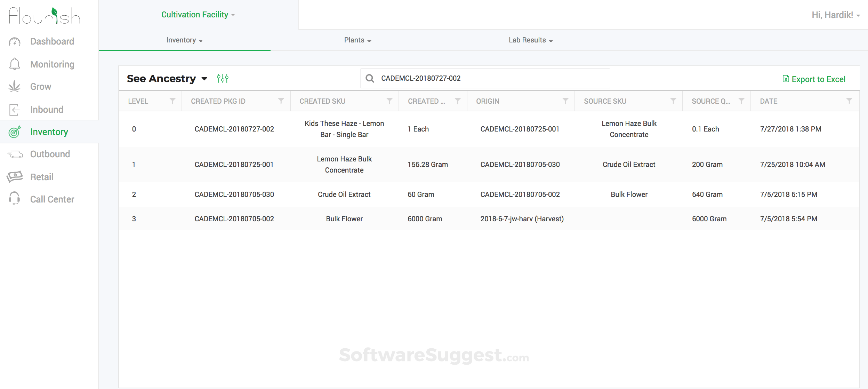Image resolution: width=868 pixels, height=389 pixels.
Task: Open filter on ORIGIN column
Action: 565,101
